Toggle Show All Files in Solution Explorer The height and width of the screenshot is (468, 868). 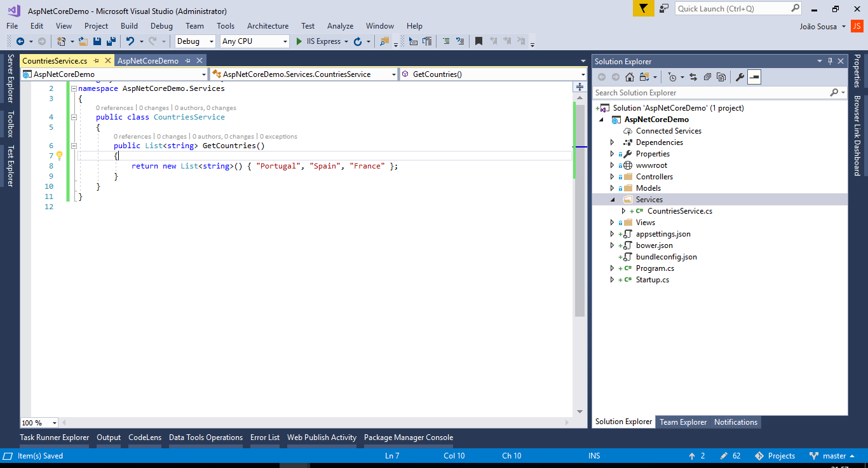coord(721,77)
